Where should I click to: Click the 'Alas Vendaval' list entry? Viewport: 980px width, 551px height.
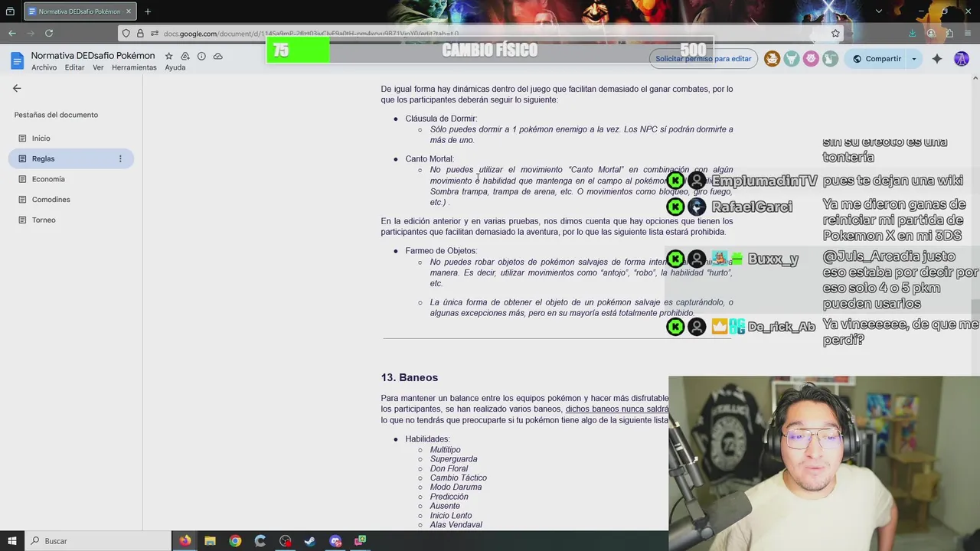point(456,525)
